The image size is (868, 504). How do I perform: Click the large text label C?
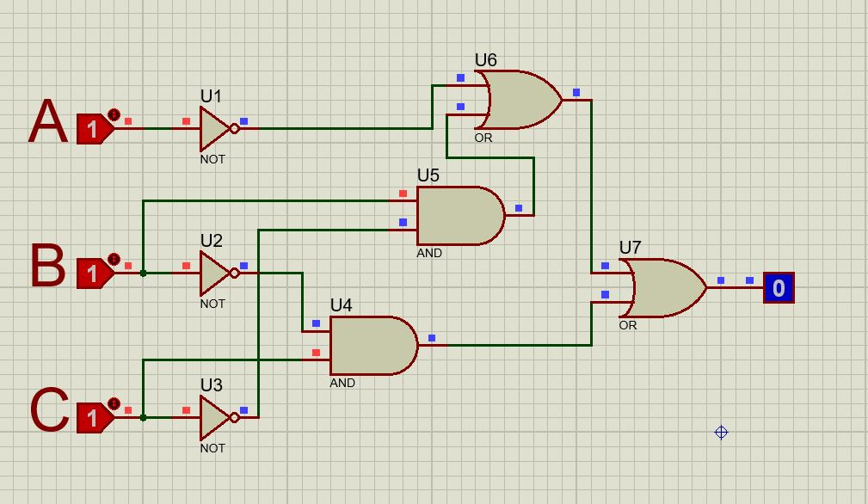[x=49, y=410]
